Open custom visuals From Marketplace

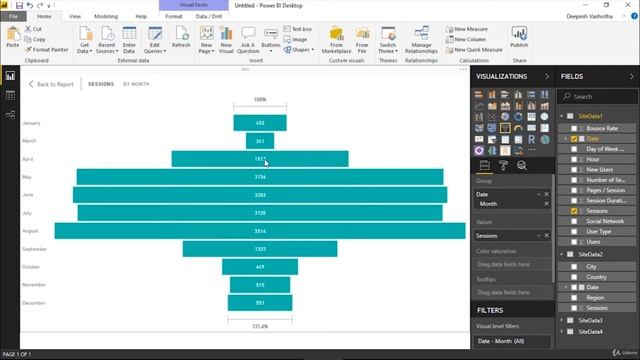(x=336, y=40)
